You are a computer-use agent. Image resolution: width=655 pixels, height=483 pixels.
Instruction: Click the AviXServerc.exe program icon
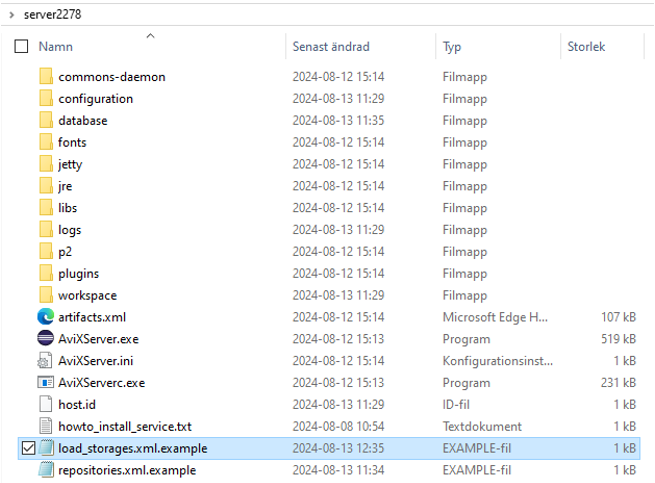[x=45, y=383]
